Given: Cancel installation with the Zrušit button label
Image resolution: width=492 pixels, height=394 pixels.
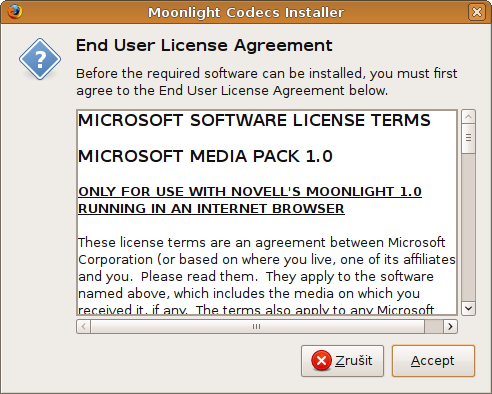Looking at the screenshot, I should (x=354, y=361).
